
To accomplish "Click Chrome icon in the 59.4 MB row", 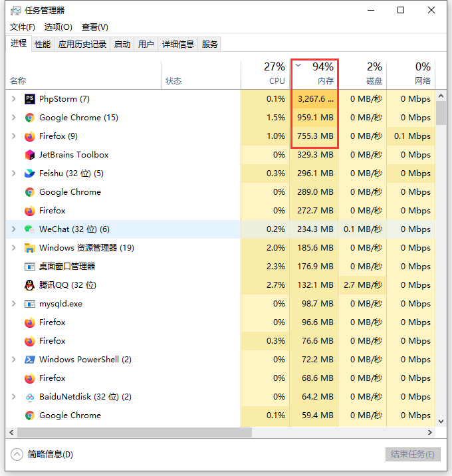I will (30, 416).
